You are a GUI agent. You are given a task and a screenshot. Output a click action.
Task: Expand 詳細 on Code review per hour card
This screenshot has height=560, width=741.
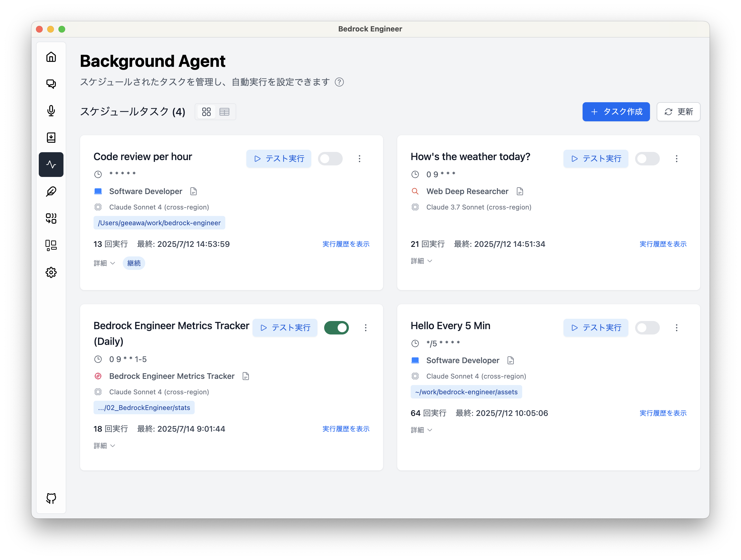pyautogui.click(x=104, y=263)
